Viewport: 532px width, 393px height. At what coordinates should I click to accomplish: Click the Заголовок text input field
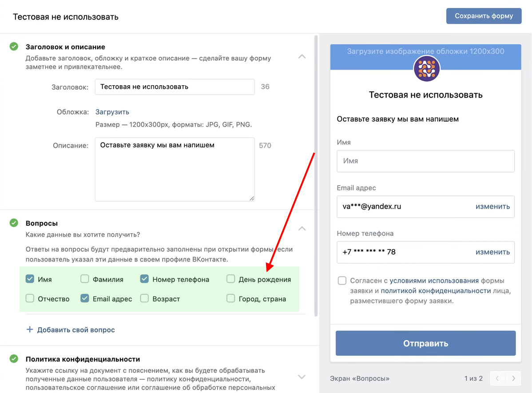pyautogui.click(x=175, y=87)
